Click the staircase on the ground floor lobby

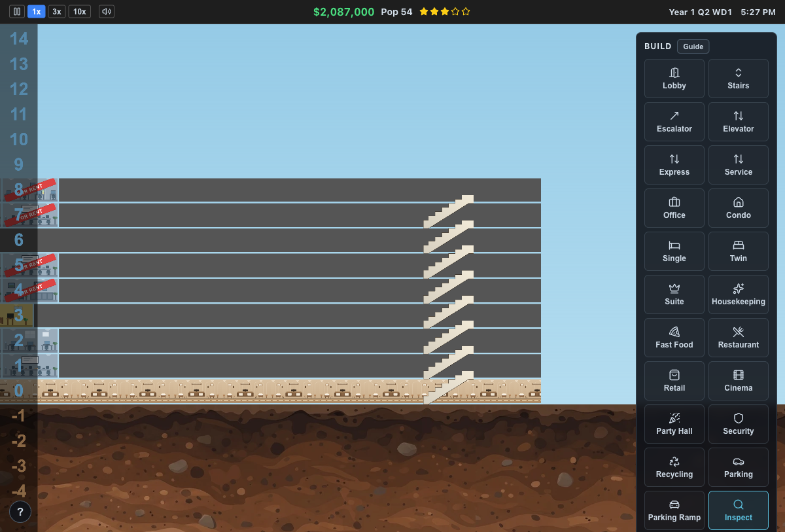pos(448,387)
